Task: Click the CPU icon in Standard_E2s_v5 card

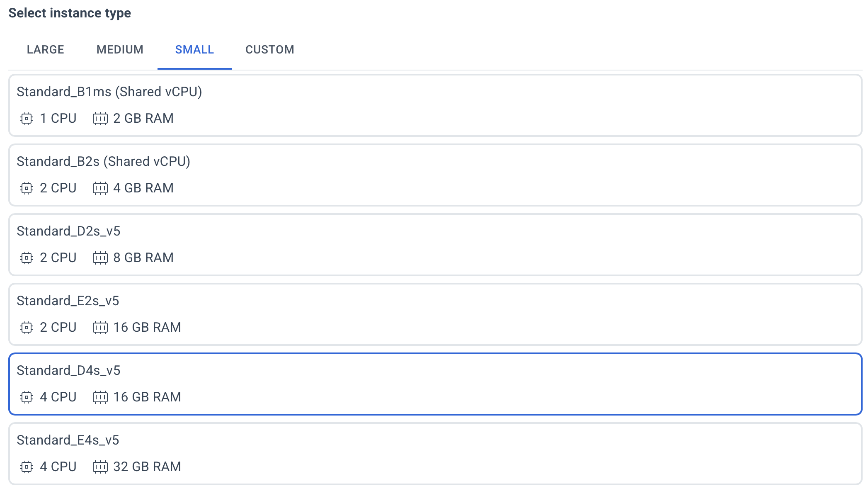Action: pyautogui.click(x=27, y=328)
